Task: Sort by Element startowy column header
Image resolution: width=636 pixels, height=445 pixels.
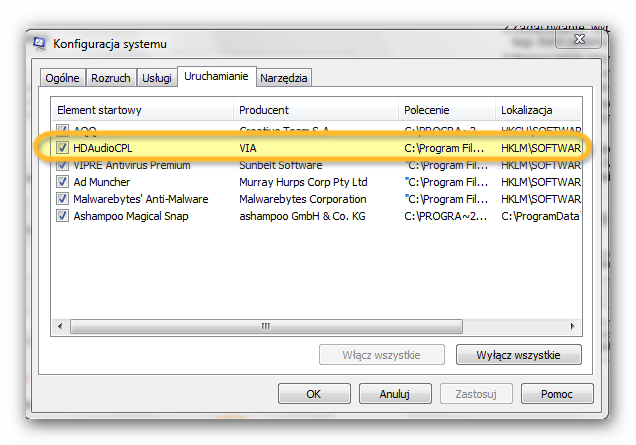Action: coord(142,110)
